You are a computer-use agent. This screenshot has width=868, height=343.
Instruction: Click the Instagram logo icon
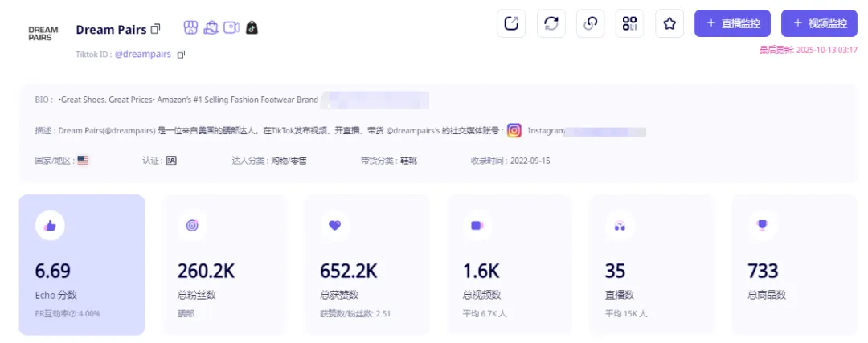point(514,130)
